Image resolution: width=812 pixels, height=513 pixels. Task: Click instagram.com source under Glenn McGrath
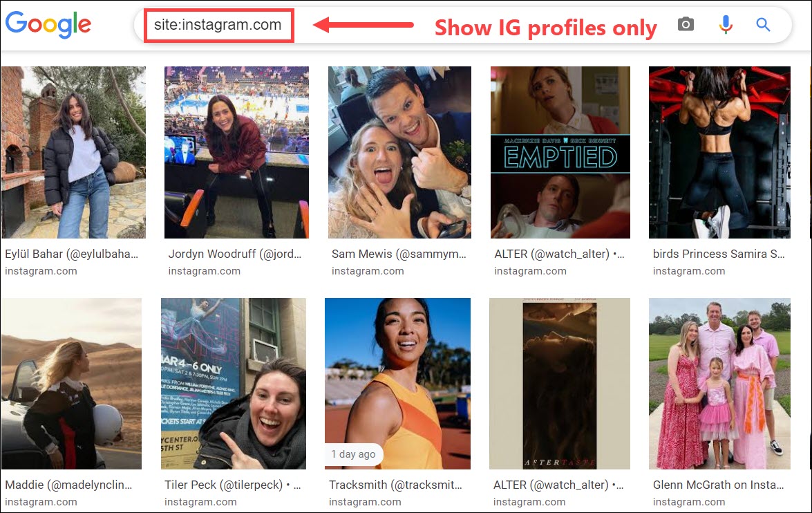[689, 502]
